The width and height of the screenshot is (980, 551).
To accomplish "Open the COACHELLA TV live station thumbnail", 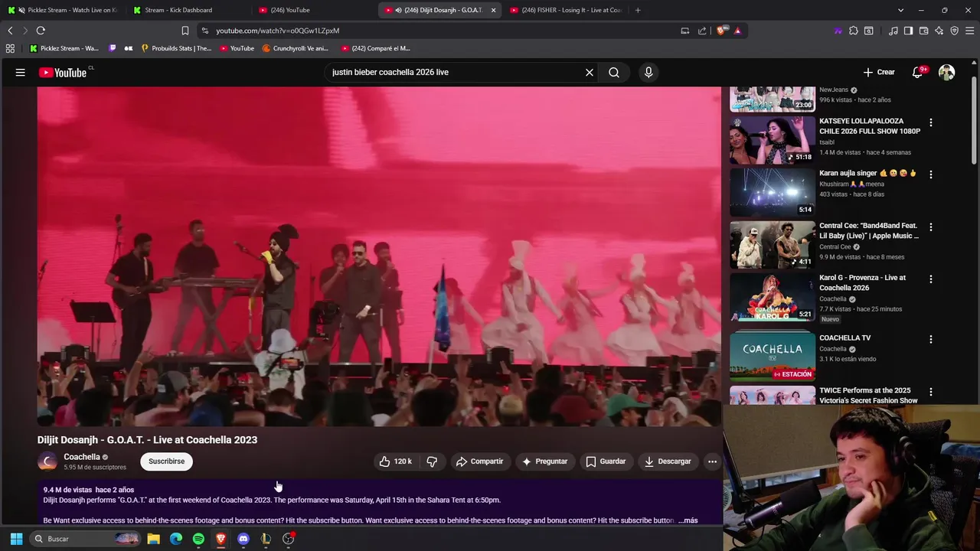I will pos(773,357).
